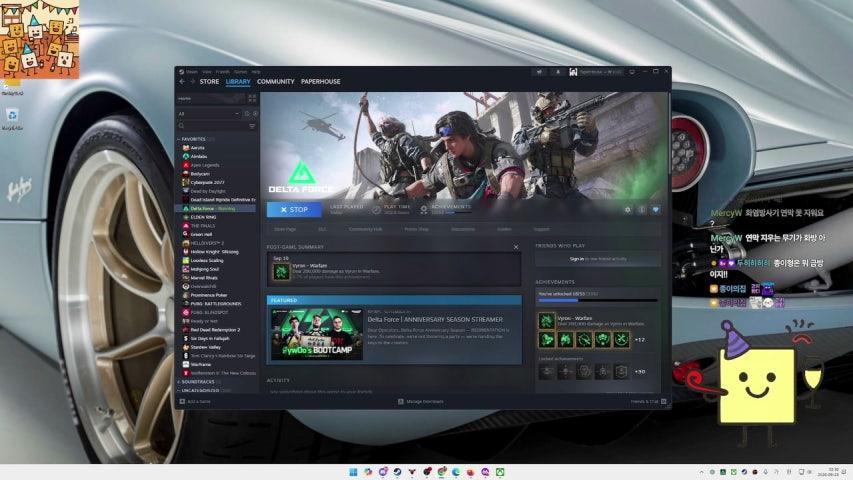Click Add a Game at bottom left
This screenshot has height=480, width=853.
195,402
